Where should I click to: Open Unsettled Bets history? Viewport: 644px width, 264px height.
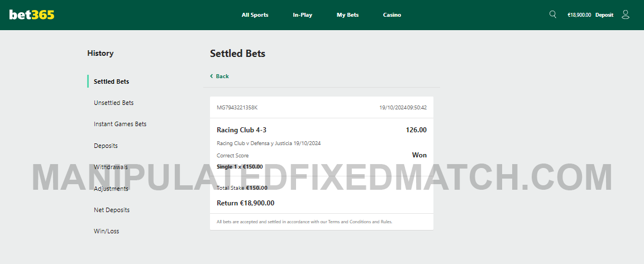point(114,103)
